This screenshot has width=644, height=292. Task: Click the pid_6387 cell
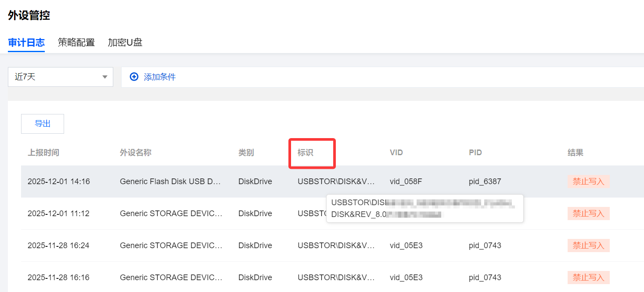point(485,182)
